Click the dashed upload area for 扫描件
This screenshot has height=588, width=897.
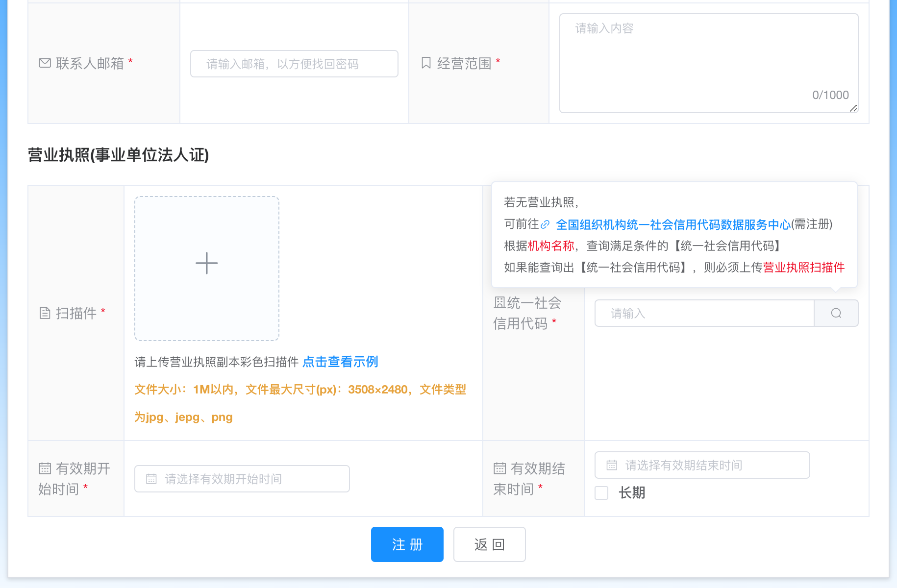click(x=207, y=269)
